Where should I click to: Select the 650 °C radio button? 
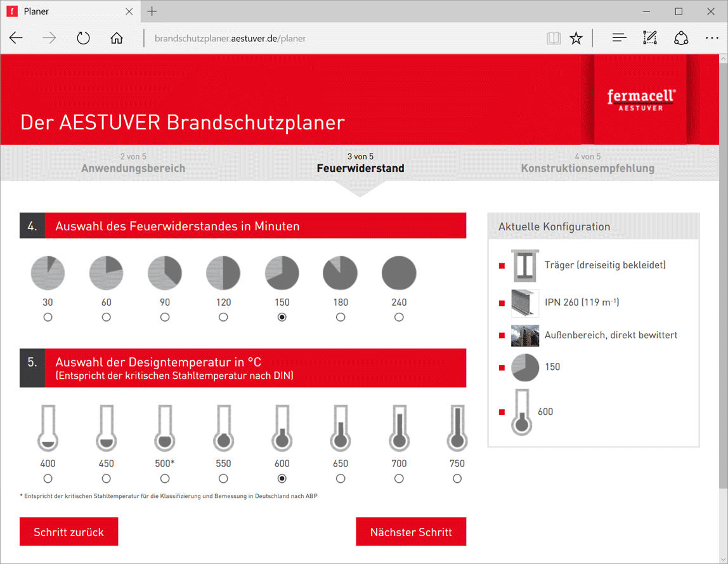pyautogui.click(x=341, y=478)
